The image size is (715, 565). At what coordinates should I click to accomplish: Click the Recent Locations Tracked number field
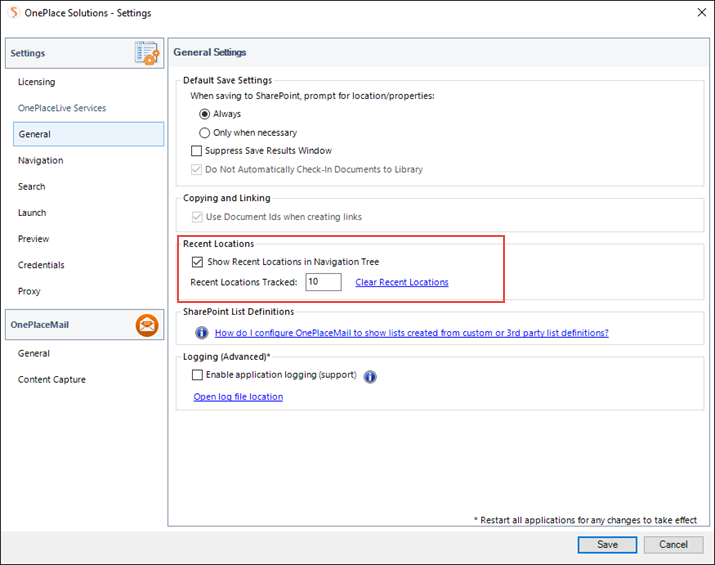tap(323, 282)
